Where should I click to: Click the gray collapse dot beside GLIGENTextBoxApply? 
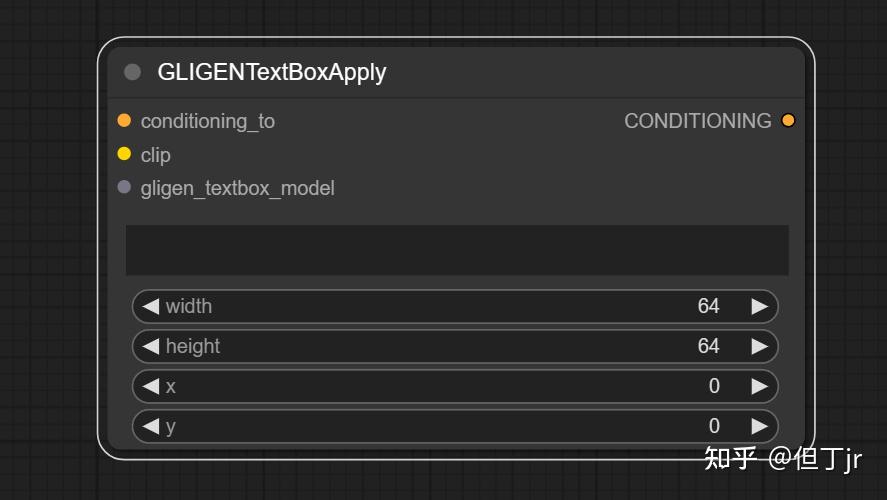click(132, 72)
